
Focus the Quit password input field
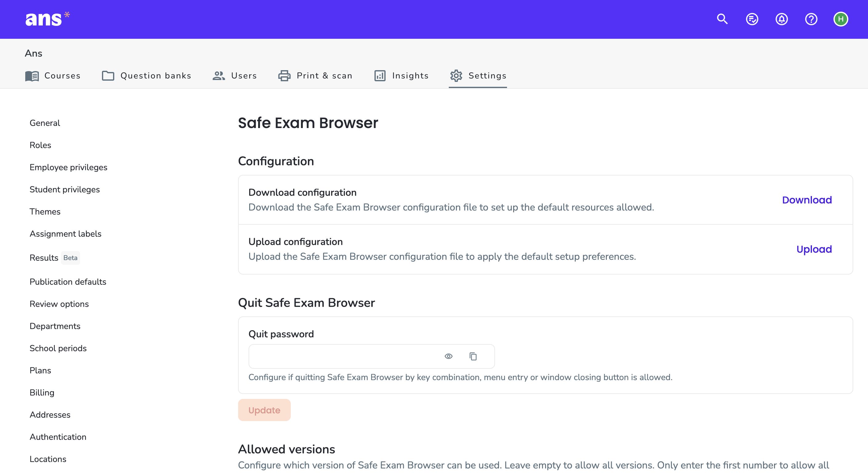[x=371, y=356]
